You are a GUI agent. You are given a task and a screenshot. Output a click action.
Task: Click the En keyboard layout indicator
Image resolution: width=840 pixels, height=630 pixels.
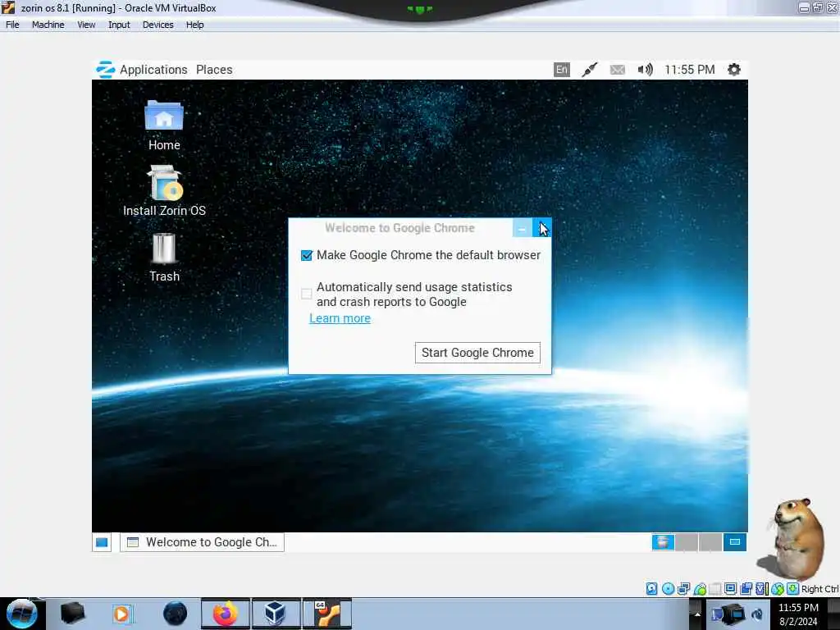pyautogui.click(x=561, y=70)
